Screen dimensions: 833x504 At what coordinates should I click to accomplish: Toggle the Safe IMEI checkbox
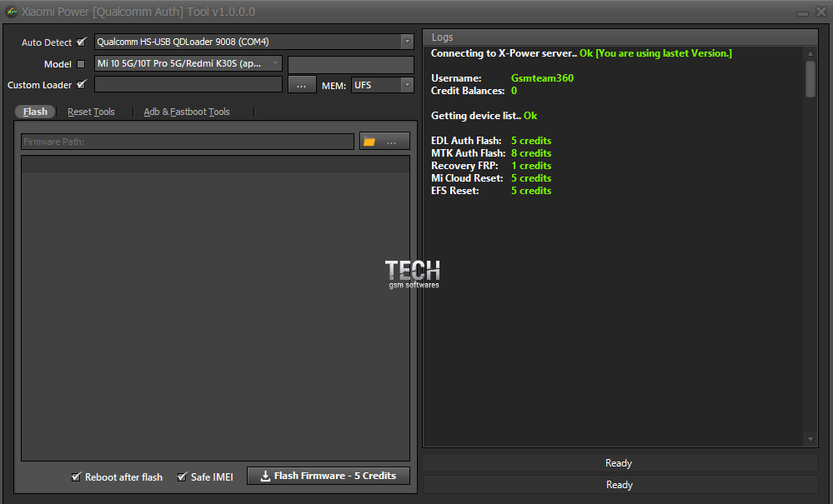pyautogui.click(x=182, y=477)
